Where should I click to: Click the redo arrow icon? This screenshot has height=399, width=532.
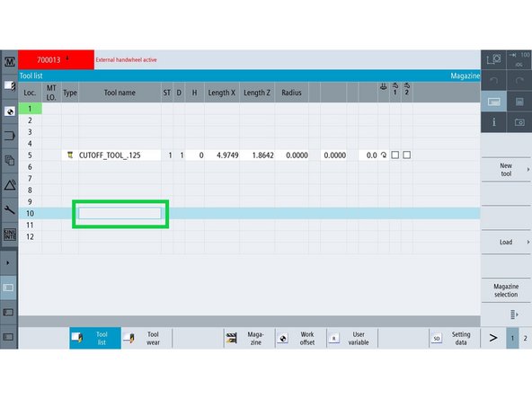(519, 80)
